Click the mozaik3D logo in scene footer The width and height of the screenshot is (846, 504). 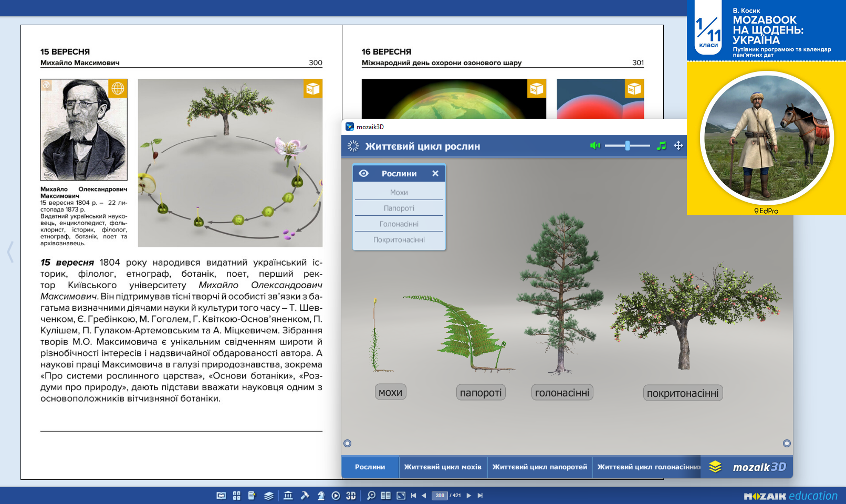coord(759,467)
